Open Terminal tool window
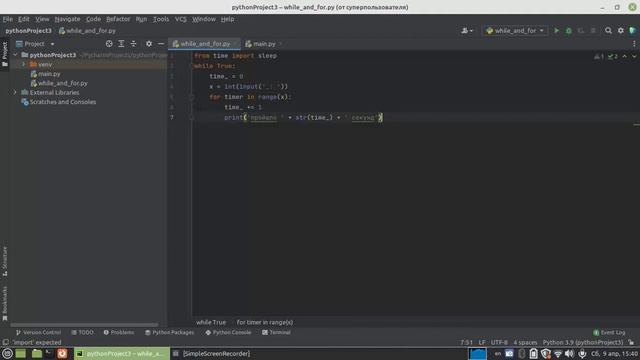The image size is (640, 360). [x=276, y=332]
